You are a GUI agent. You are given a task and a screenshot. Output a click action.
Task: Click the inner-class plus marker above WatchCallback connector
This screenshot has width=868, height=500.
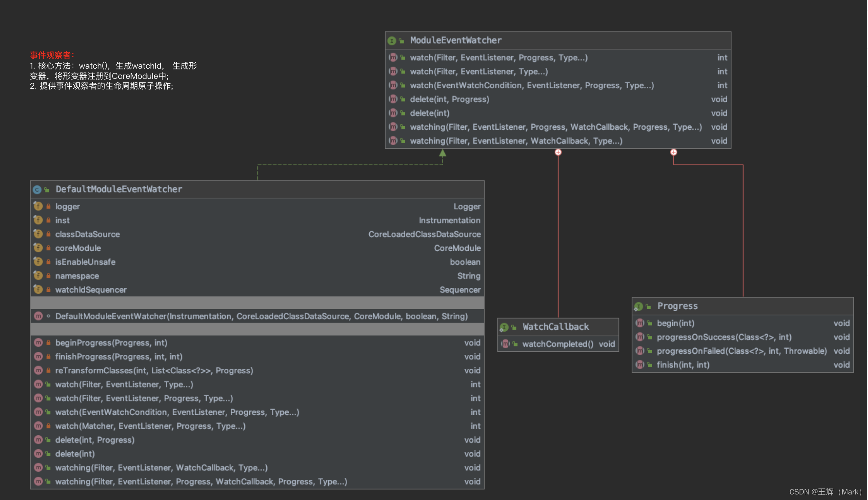[558, 152]
